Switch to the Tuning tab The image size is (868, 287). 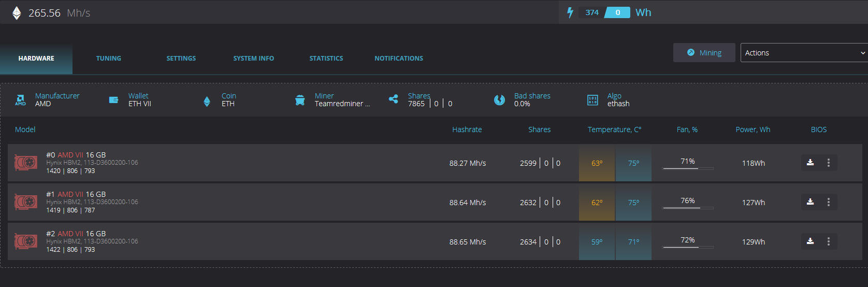[109, 59]
